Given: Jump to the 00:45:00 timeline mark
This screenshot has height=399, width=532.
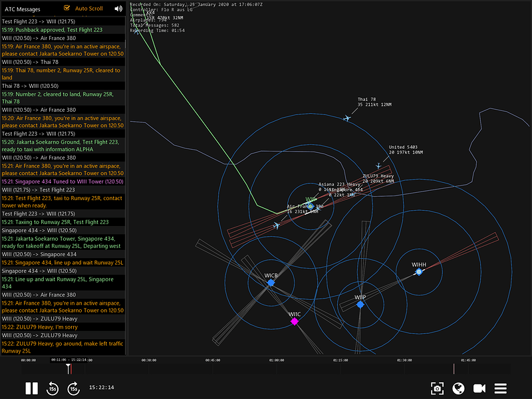Looking at the screenshot, I should (x=213, y=360).
